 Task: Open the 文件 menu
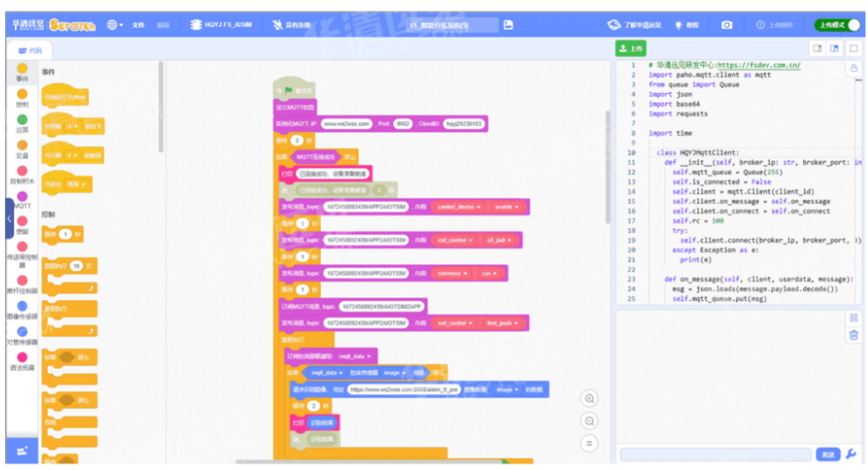[138, 25]
